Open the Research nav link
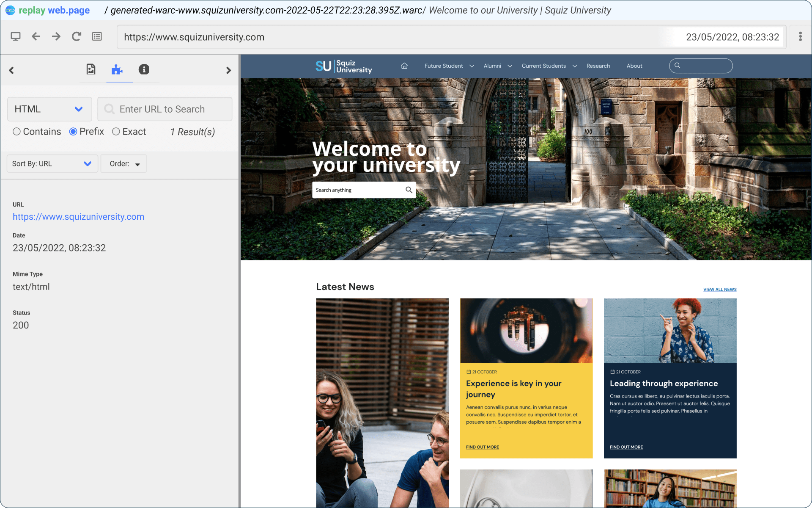This screenshot has height=508, width=812. (x=598, y=66)
